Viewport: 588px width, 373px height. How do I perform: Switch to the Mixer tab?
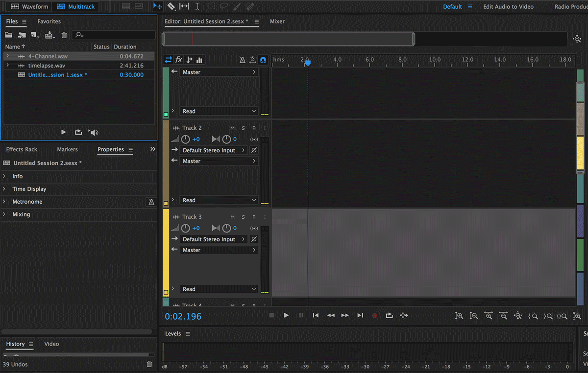277,22
